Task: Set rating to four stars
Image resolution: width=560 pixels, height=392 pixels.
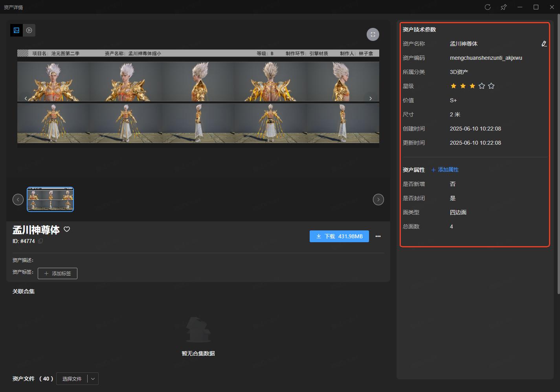Action: pos(482,86)
